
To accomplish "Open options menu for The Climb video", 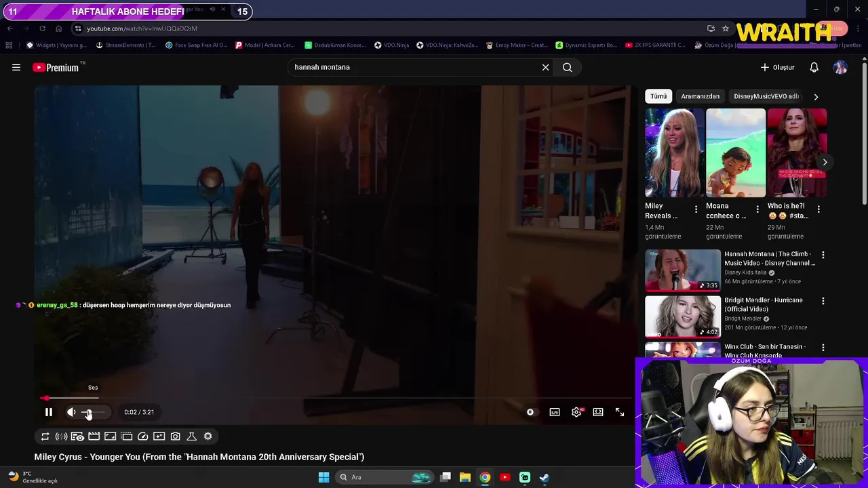I will pos(823,255).
